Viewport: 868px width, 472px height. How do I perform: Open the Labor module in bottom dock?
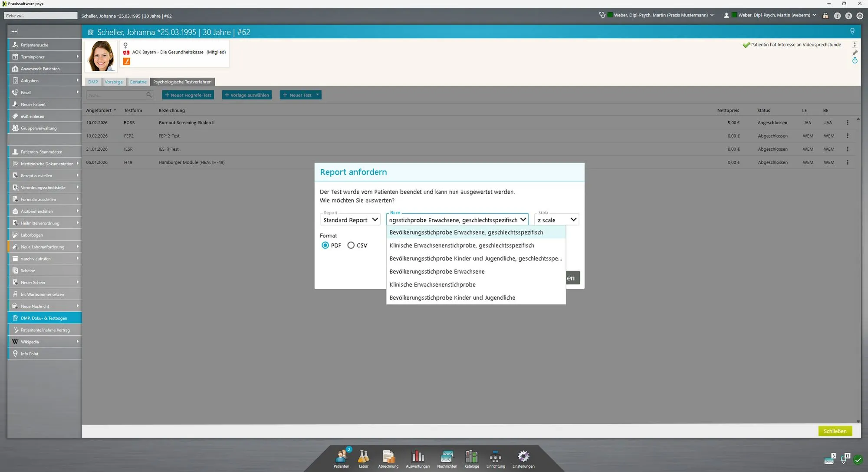pyautogui.click(x=363, y=459)
